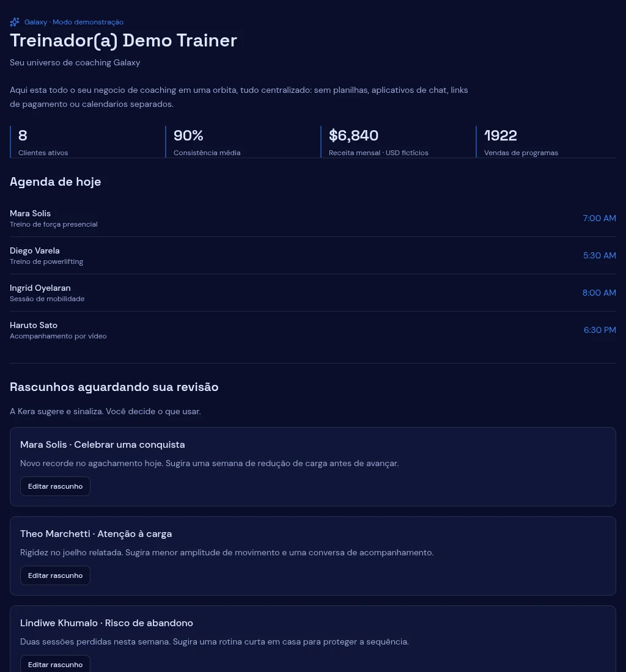This screenshot has height=672, width=626.
Task: Click the Receita mensal · USD fictícios label
Action: tap(378, 153)
